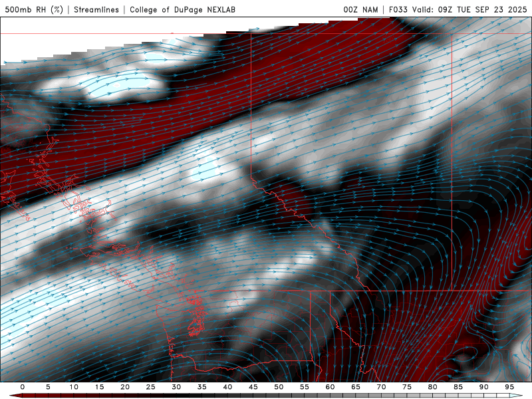Screen dimensions: 532x399
Task: Click the 50 value on RH scale
Action: 279,387
